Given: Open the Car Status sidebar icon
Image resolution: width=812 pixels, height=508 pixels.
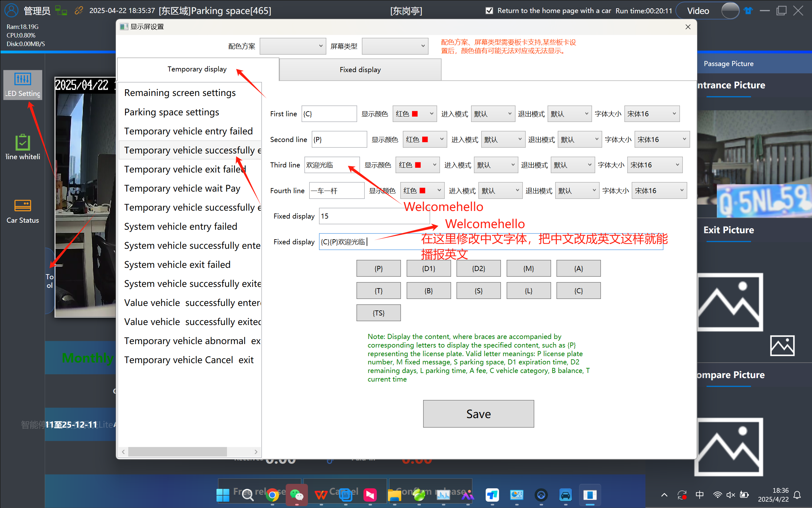Looking at the screenshot, I should click(x=23, y=205).
